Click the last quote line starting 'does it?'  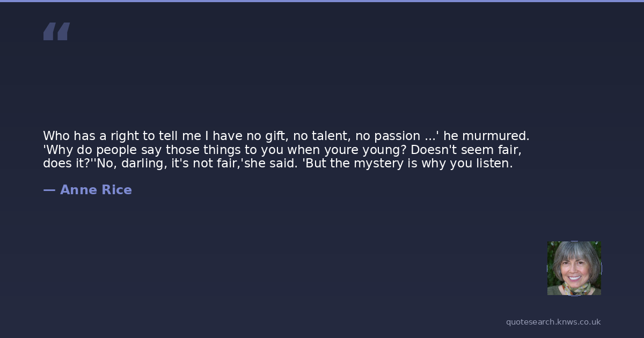coord(277,164)
